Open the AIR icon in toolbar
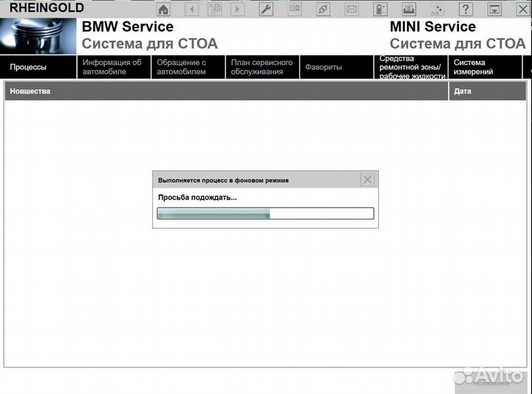Viewport: 532px width, 394px height. tap(437, 9)
